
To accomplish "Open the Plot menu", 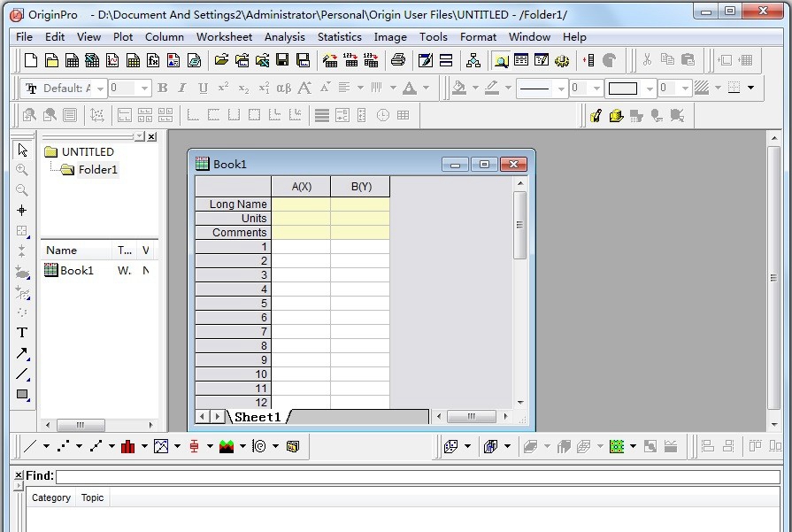I will (123, 37).
